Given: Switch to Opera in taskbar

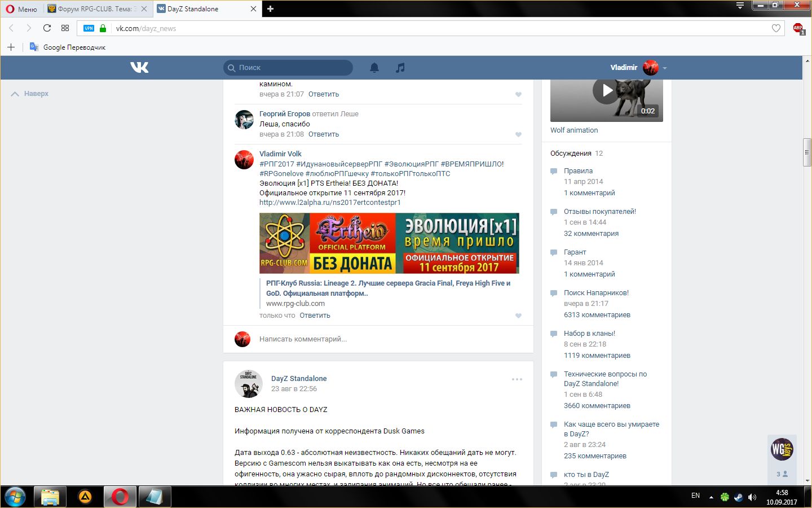Looking at the screenshot, I should coord(120,497).
